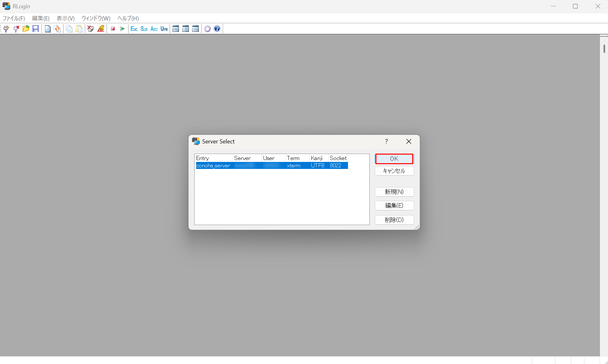Open the ファイル(F) menu
Viewport: 608px width, 364px height.
coord(14,18)
